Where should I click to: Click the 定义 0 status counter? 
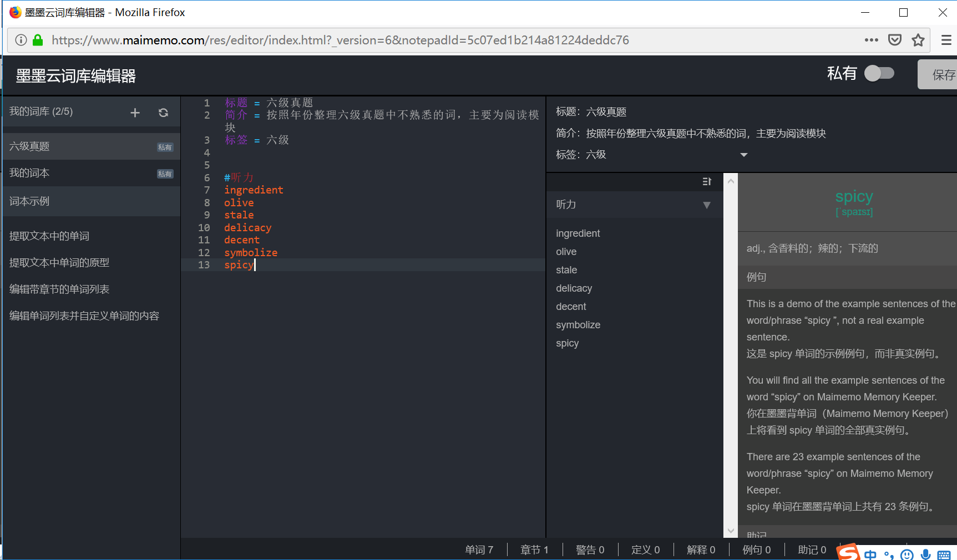[x=645, y=549]
